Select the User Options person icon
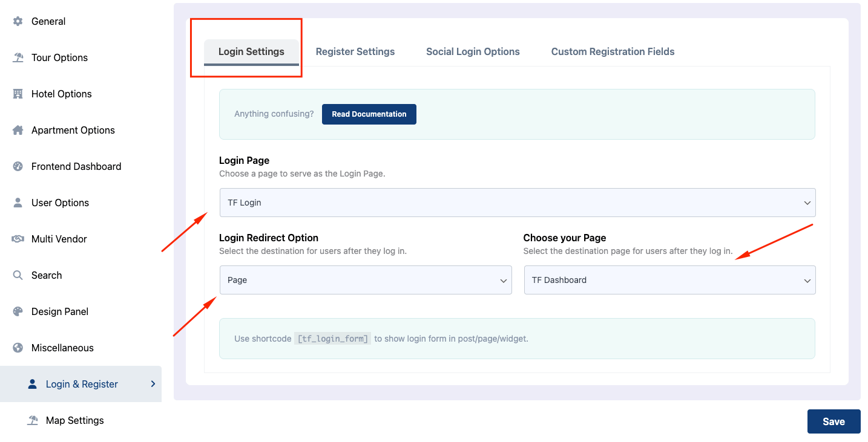This screenshot has width=868, height=442. pyautogui.click(x=18, y=203)
